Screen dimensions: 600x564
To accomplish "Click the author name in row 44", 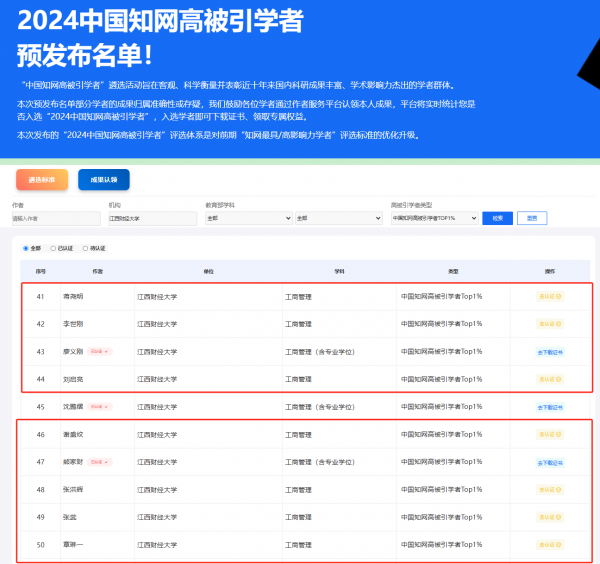I will pyautogui.click(x=73, y=379).
